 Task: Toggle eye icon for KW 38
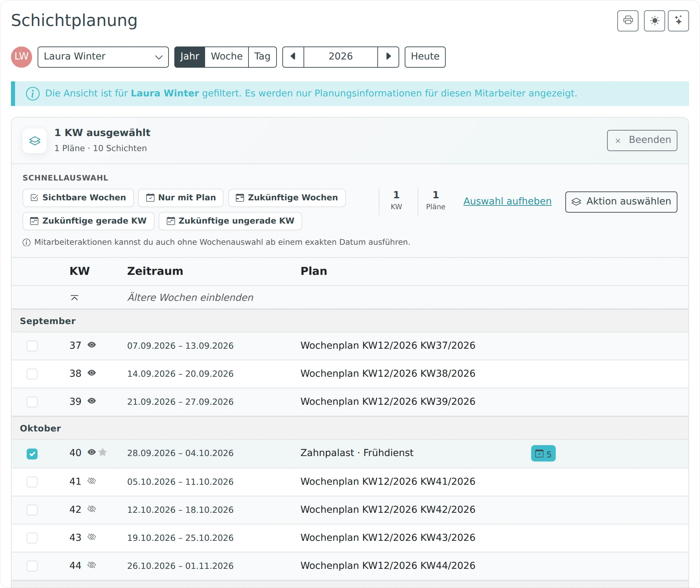click(92, 373)
